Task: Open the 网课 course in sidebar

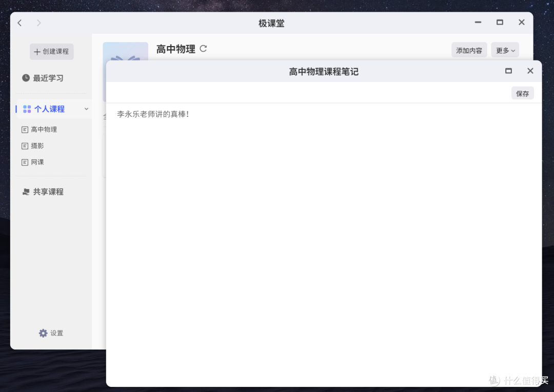Action: (33, 162)
